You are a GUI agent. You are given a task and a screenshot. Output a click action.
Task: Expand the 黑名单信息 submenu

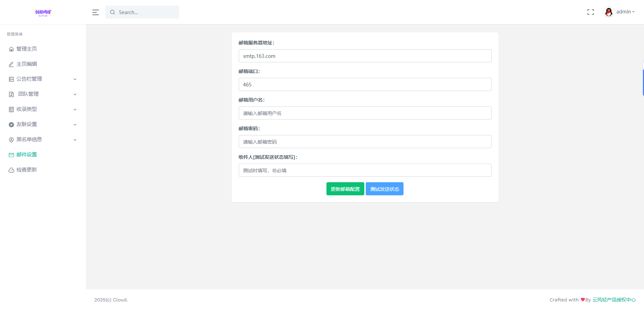coord(75,139)
